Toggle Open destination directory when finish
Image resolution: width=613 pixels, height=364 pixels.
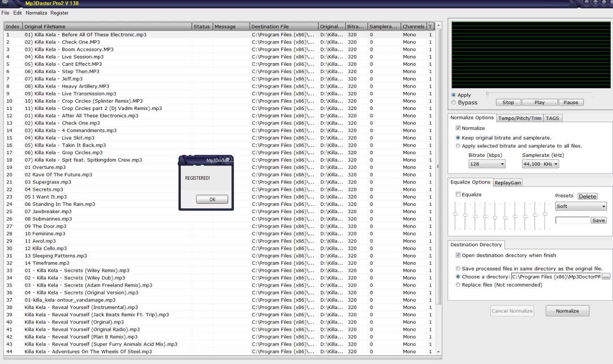click(458, 255)
